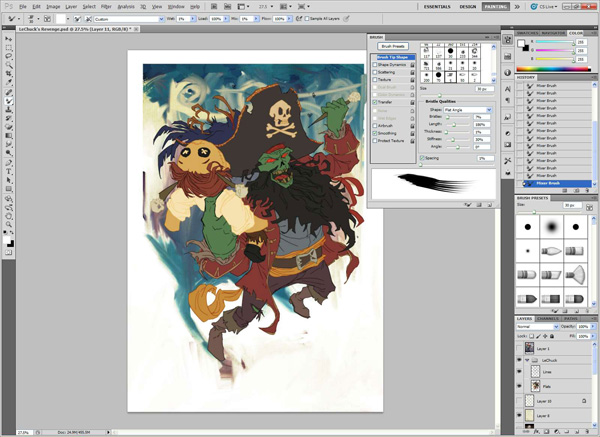Open the Filter menu
600x437 pixels.
tap(106, 7)
